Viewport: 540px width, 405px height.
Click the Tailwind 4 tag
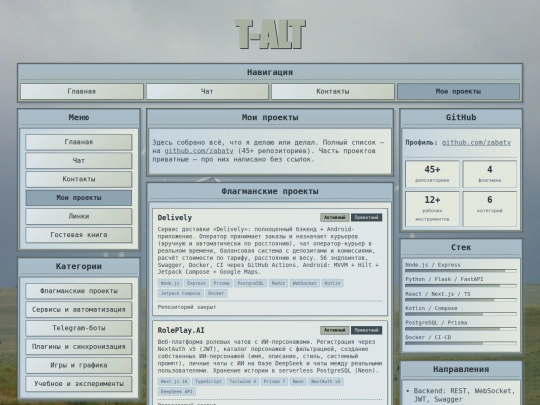tap(243, 382)
